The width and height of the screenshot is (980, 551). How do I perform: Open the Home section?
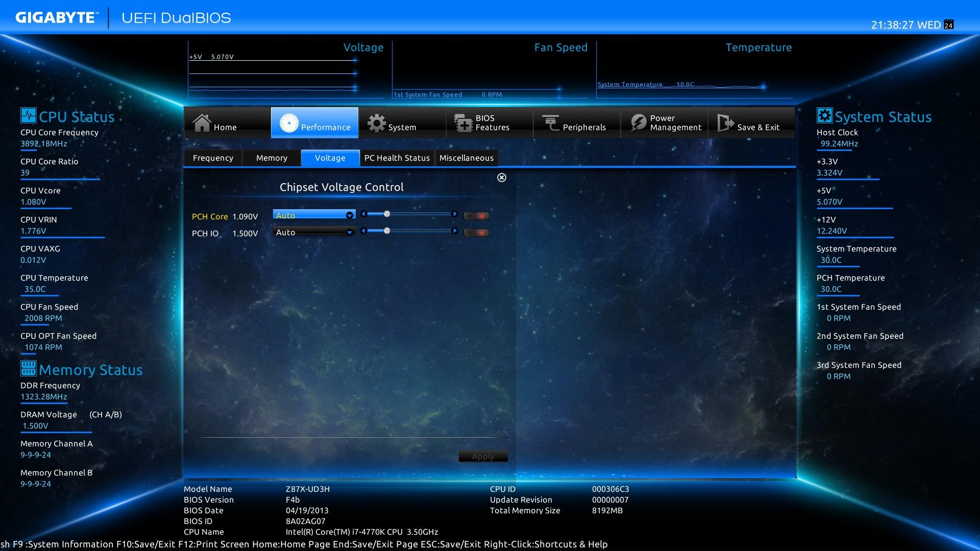coord(227,122)
